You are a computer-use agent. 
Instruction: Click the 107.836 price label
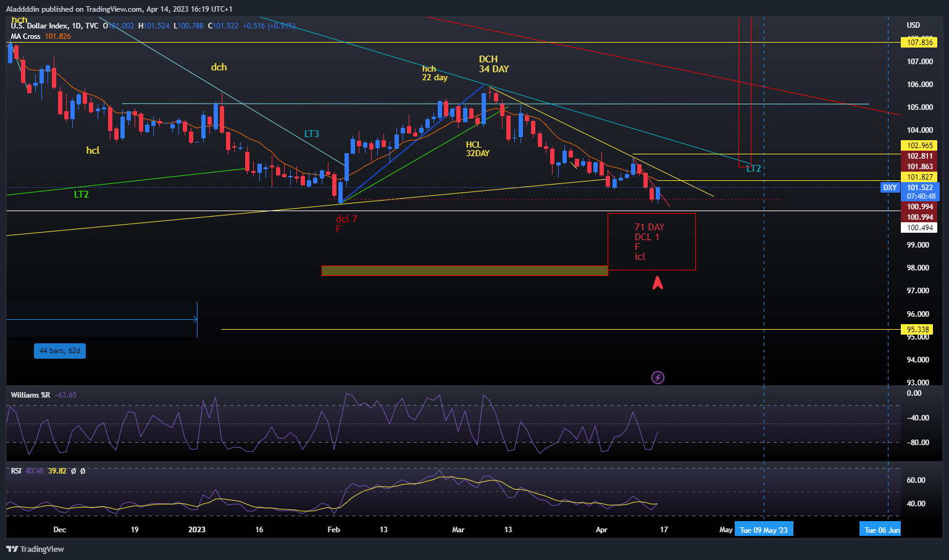tap(919, 43)
